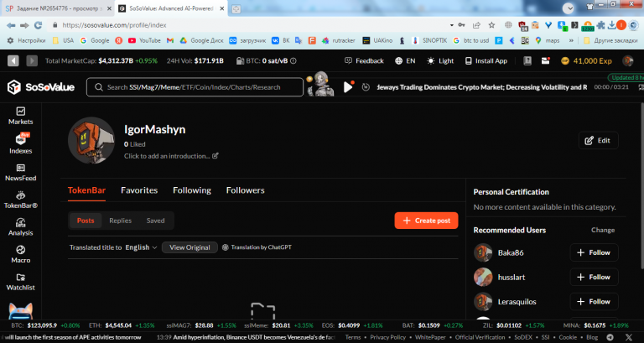Viewport: 644px width, 343px height.
Task: Click the browser back arrow
Action: pos(11,25)
